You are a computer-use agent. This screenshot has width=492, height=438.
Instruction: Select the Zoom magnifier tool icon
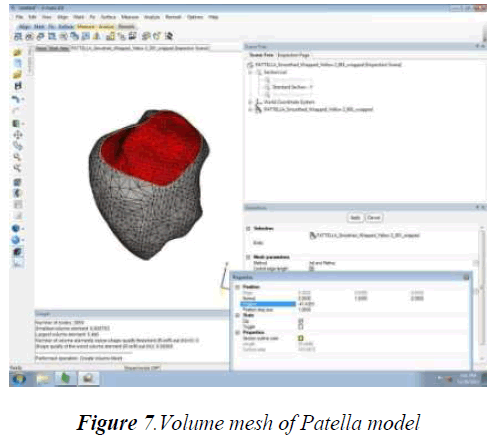pyautogui.click(x=18, y=157)
